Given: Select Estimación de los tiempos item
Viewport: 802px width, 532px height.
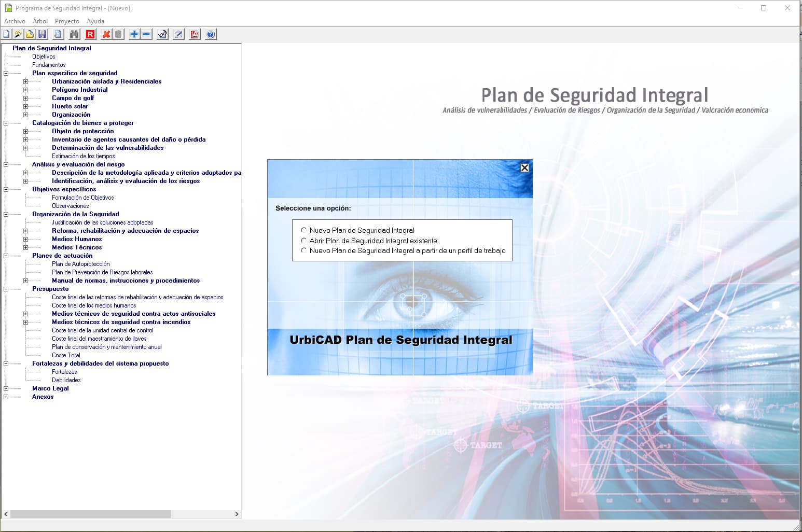Looking at the screenshot, I should 84,156.
